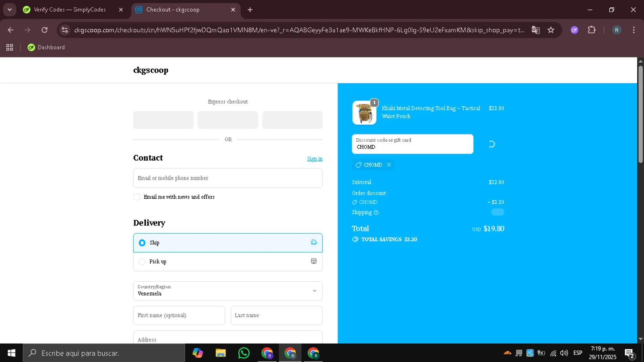Click the first express checkout button
Viewport: 644px width, 362px height.
[163, 120]
